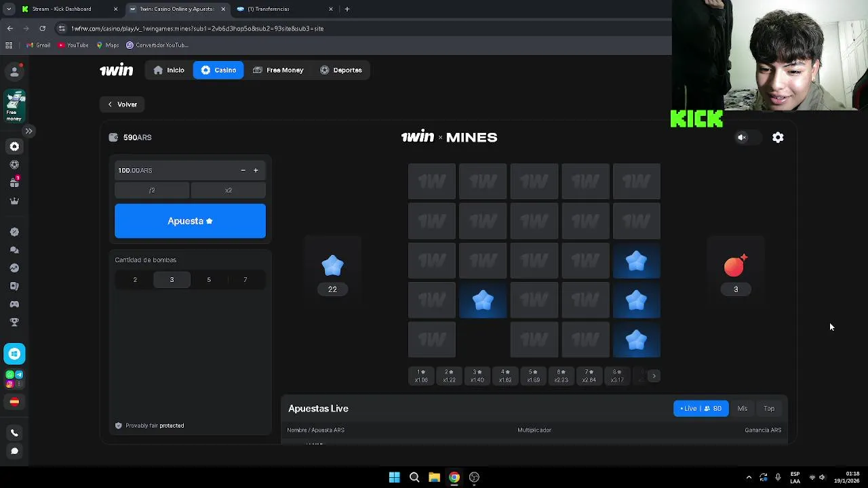Toggle the game sound mute icon
Image resolution: width=868 pixels, height=488 pixels.
pos(742,138)
